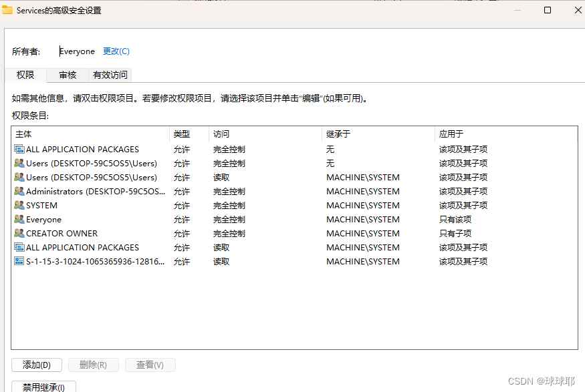Click the first ALL APPLICATION PACKAGES package icon
Screen dimensions: 585x392
tap(19, 149)
